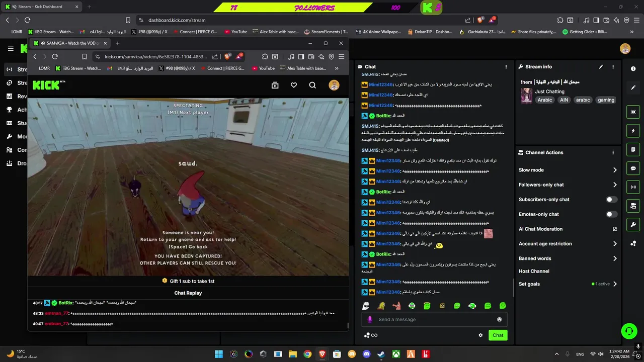Open browser menu in VOD window
This screenshot has width=644, height=362.
click(x=342, y=57)
